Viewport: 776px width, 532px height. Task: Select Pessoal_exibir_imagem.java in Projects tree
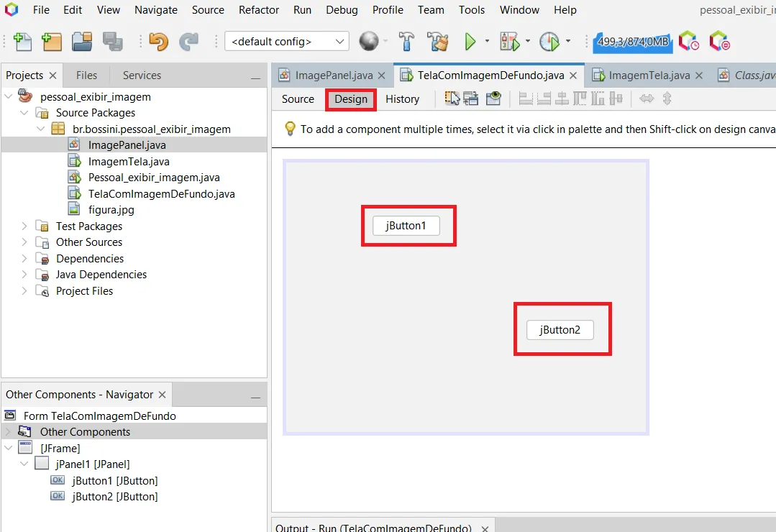pyautogui.click(x=154, y=177)
